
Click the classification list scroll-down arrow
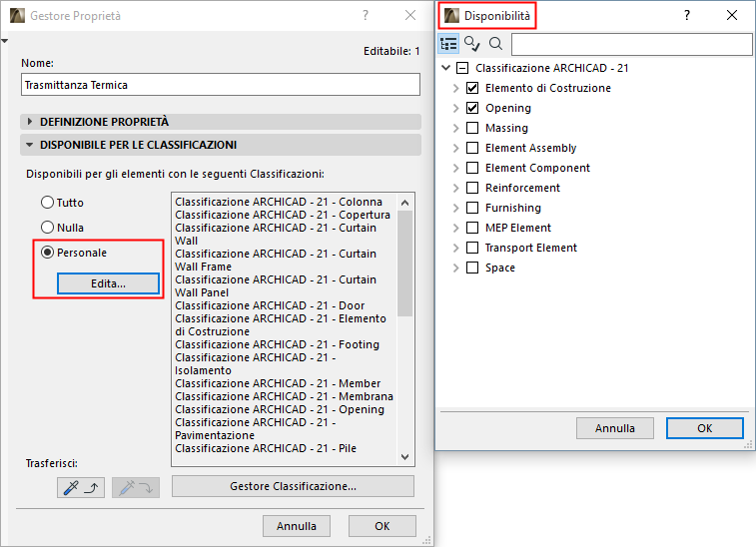(405, 457)
